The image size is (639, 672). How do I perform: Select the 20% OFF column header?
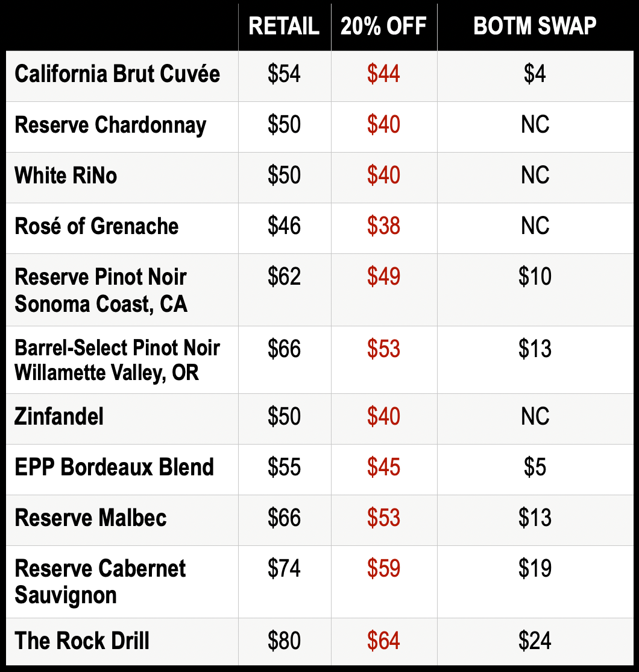tap(383, 26)
